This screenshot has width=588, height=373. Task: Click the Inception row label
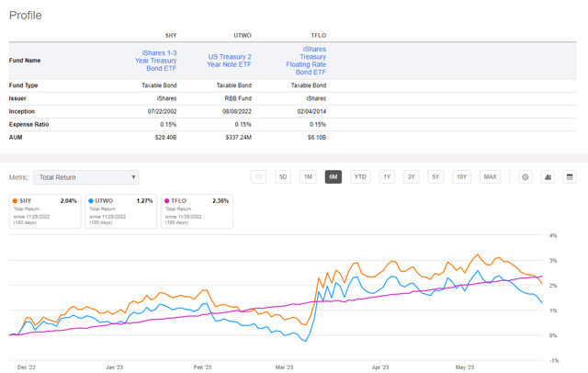pos(22,111)
